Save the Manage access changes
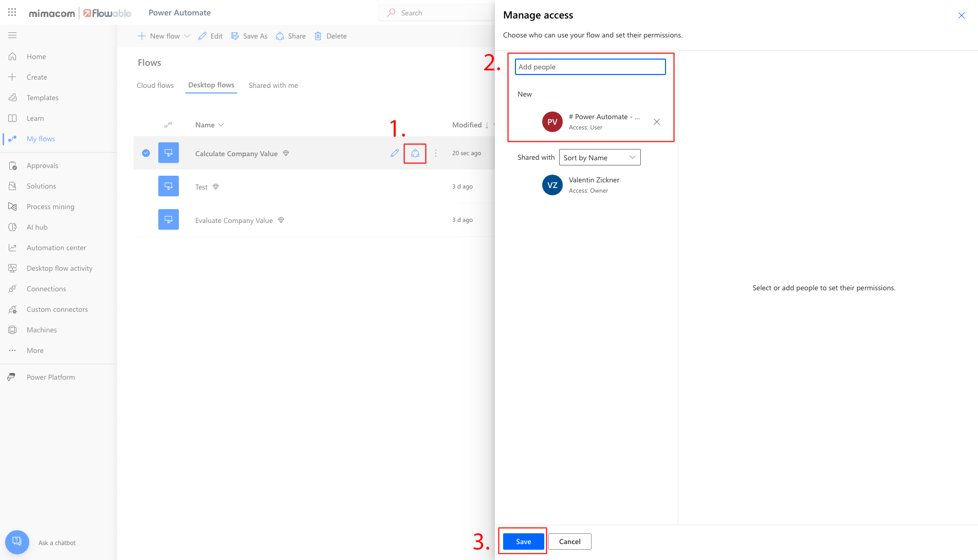Image resolution: width=978 pixels, height=560 pixels. tap(522, 541)
